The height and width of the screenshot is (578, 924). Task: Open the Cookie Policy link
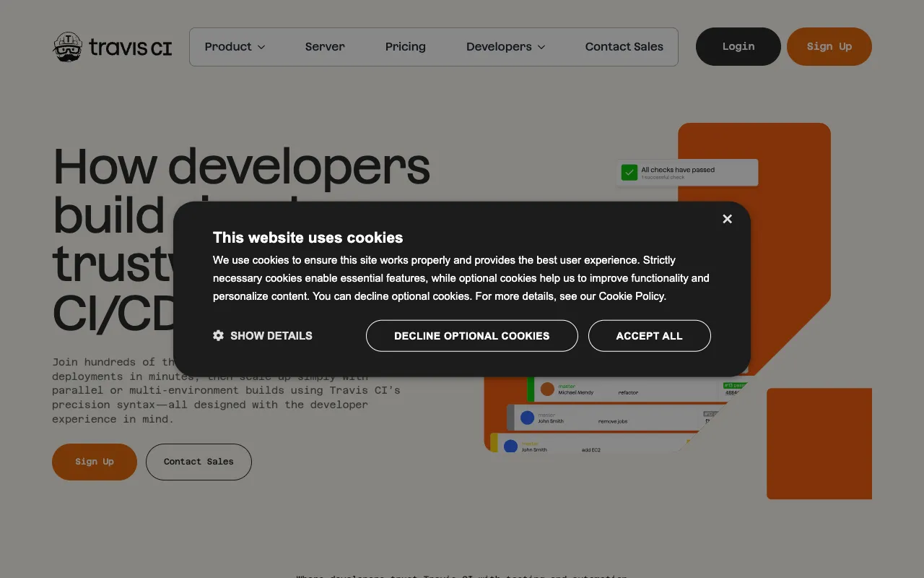tap(631, 296)
